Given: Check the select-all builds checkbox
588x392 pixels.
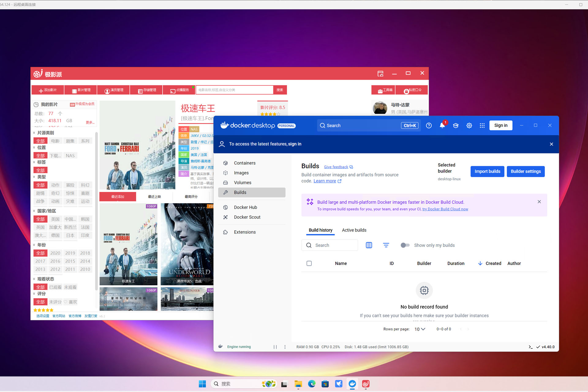Looking at the screenshot, I should tap(309, 263).
